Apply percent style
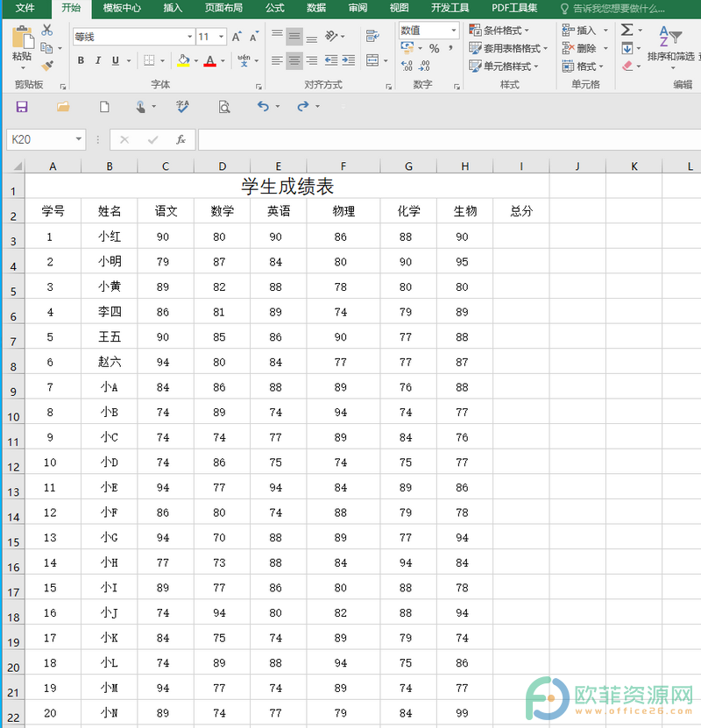 (434, 48)
